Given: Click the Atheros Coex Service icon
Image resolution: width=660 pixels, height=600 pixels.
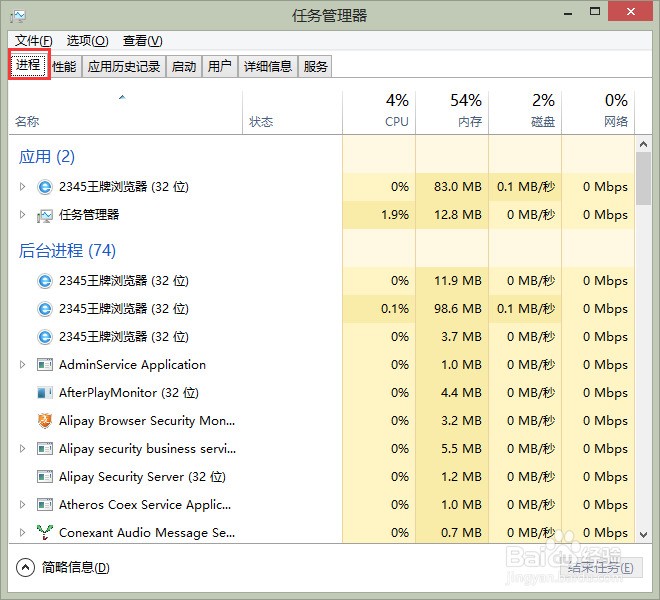Looking at the screenshot, I should coord(45,504).
